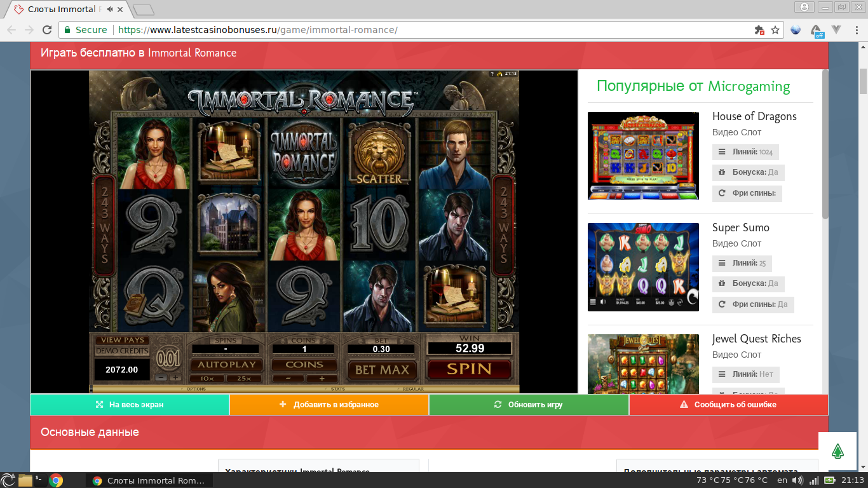Image resolution: width=868 pixels, height=488 pixels.
Task: Open the new tab button
Action: tap(144, 10)
